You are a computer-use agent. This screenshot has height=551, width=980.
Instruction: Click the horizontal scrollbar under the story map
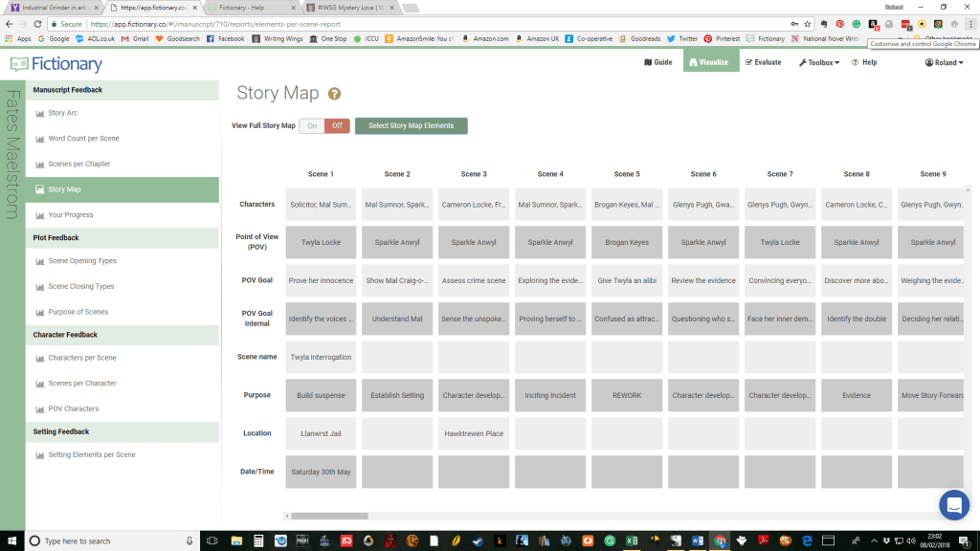click(329, 516)
